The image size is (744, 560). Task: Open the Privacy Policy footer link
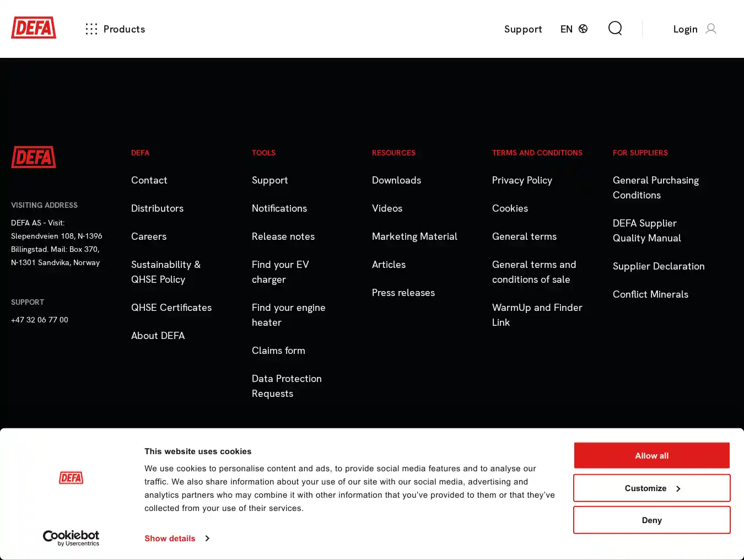point(522,180)
